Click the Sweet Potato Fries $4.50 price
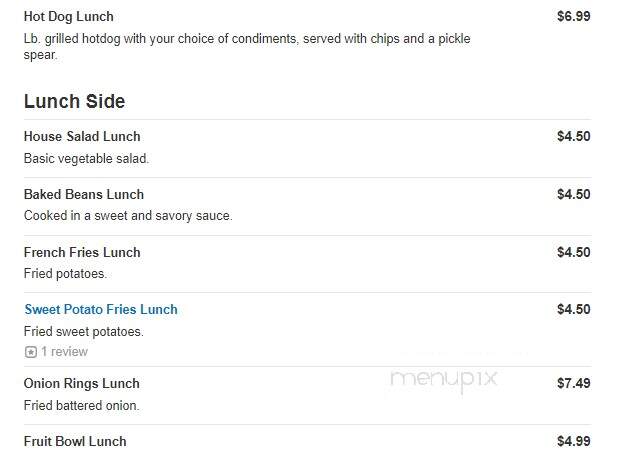This screenshot has width=623, height=461. point(574,309)
